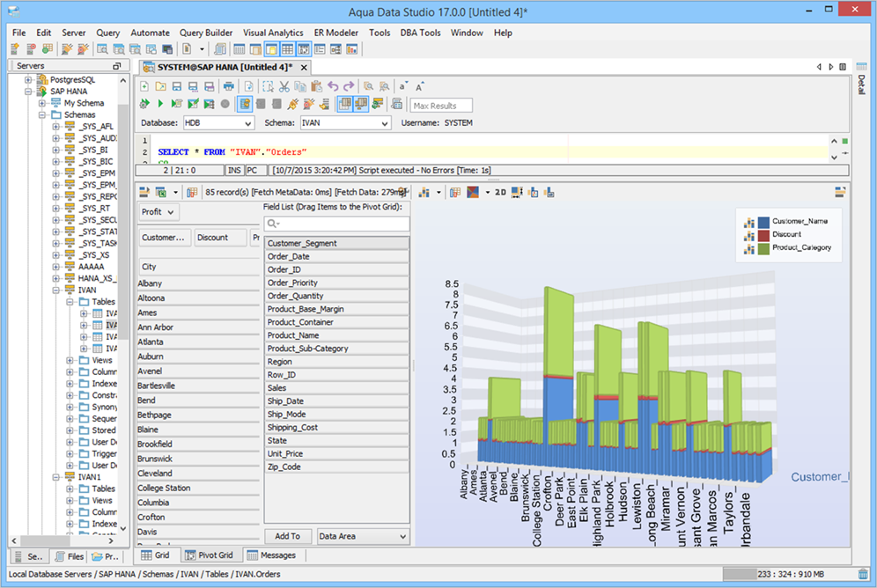The image size is (877, 588).
Task: Open the chart type dropdown arrow
Action: pyautogui.click(x=438, y=192)
